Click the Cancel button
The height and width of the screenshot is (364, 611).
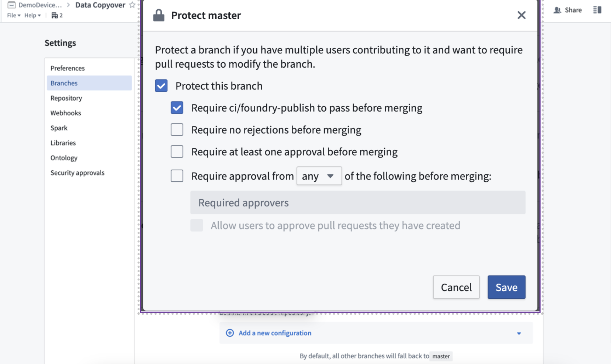click(x=456, y=287)
